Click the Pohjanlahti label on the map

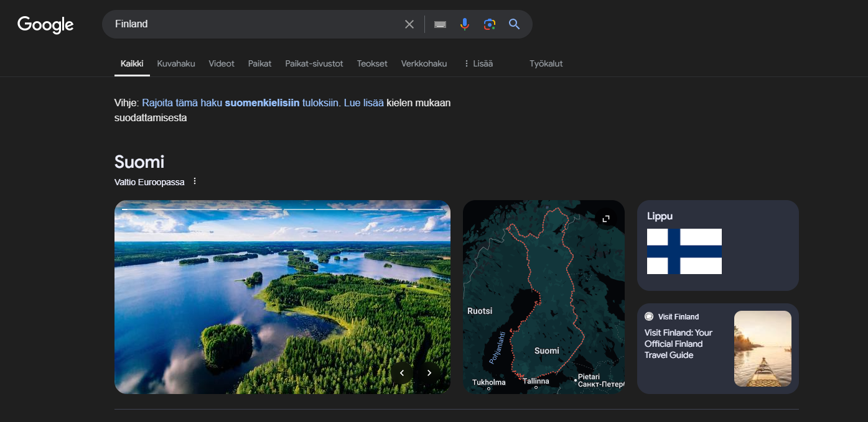point(497,347)
